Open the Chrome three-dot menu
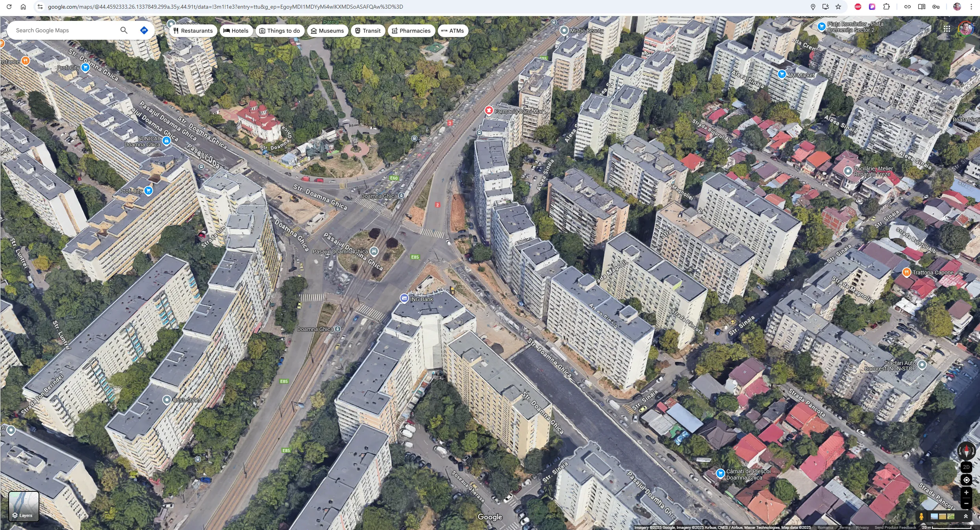This screenshot has width=980, height=530. pyautogui.click(x=971, y=7)
